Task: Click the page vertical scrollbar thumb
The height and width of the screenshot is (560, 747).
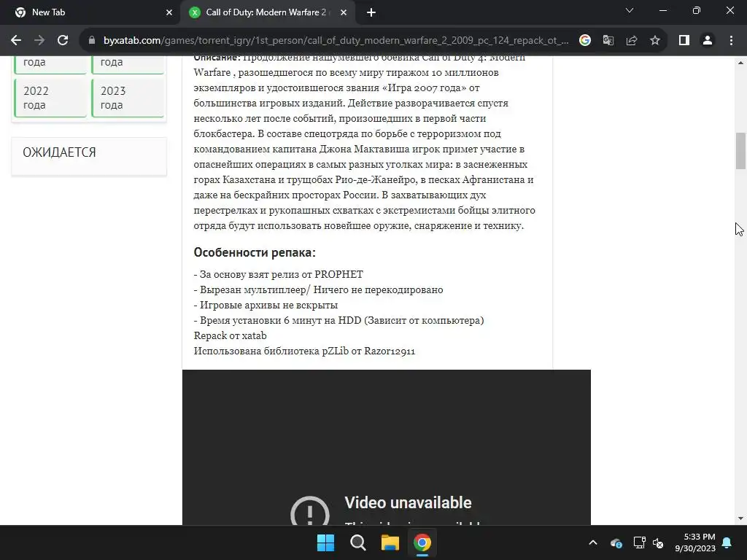Action: [740, 150]
